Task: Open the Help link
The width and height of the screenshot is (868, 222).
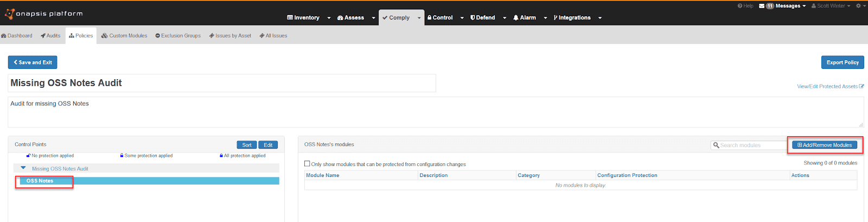Action: tap(745, 6)
